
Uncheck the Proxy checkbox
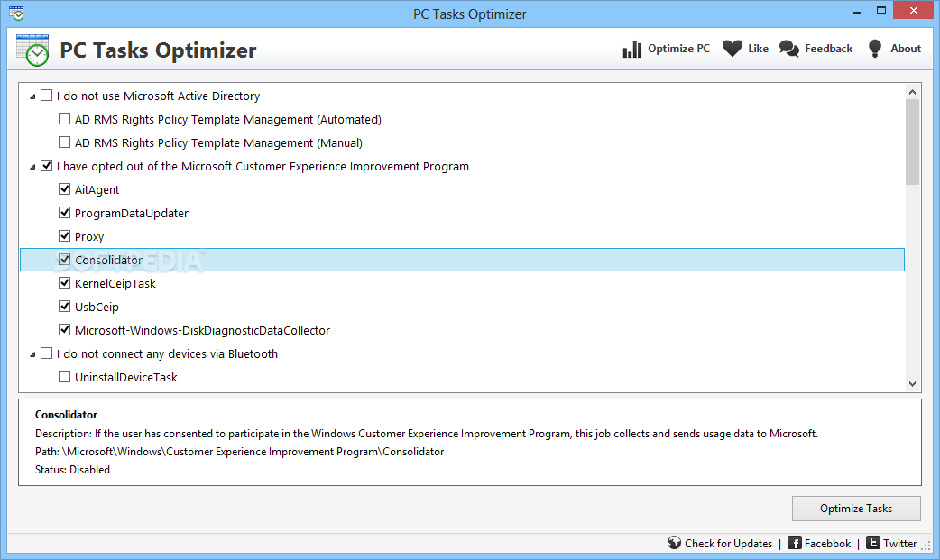point(64,235)
